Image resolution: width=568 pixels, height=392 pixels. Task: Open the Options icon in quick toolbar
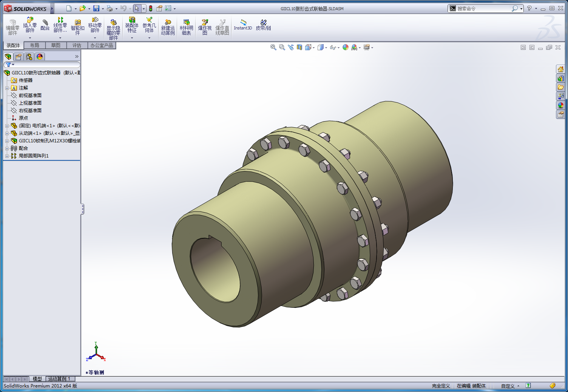pyautogui.click(x=159, y=8)
